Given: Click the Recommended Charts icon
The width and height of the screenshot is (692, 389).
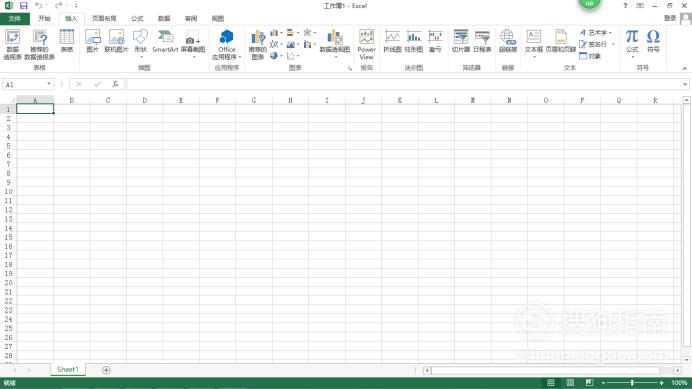Looking at the screenshot, I should (x=258, y=44).
